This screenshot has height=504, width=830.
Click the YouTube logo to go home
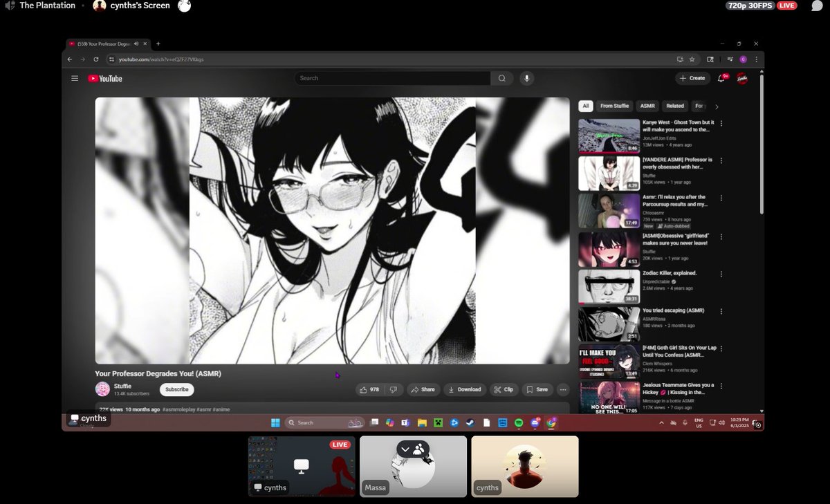[x=105, y=78]
